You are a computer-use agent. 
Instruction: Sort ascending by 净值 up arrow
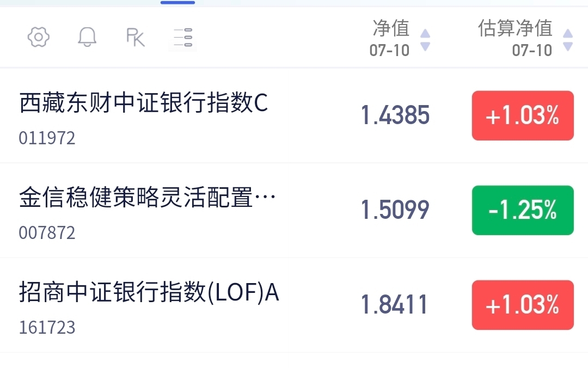425,33
